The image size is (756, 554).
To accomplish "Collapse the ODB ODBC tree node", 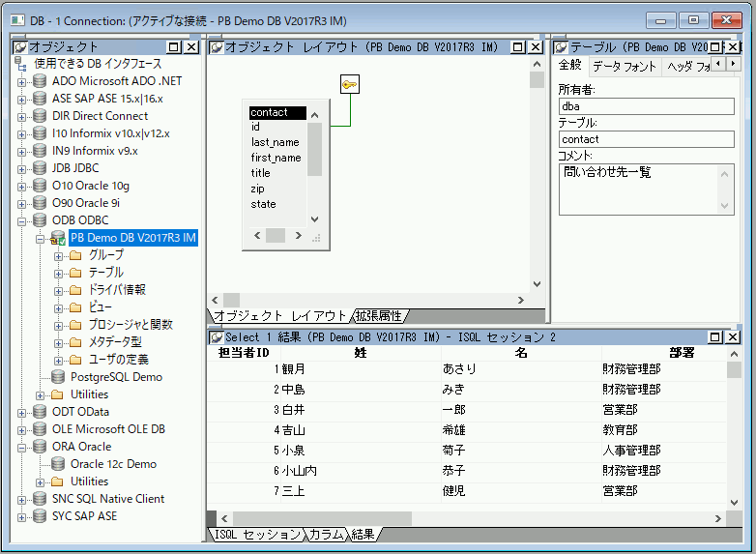I will 22,220.
